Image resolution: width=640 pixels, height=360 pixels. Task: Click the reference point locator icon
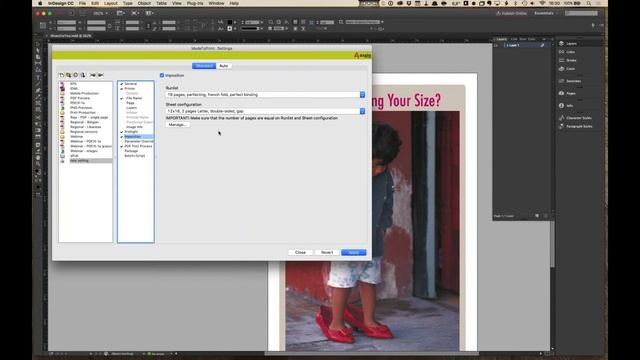point(43,25)
